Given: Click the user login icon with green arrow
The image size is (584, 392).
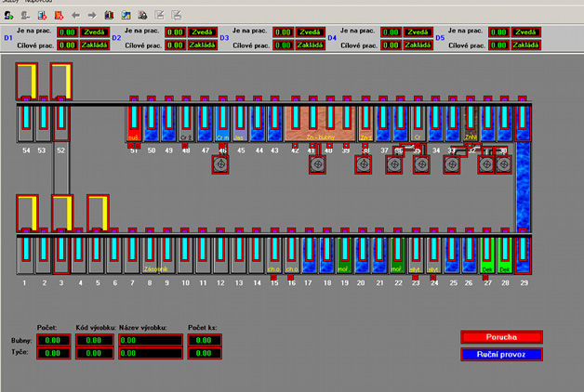Looking at the screenshot, I should point(8,15).
